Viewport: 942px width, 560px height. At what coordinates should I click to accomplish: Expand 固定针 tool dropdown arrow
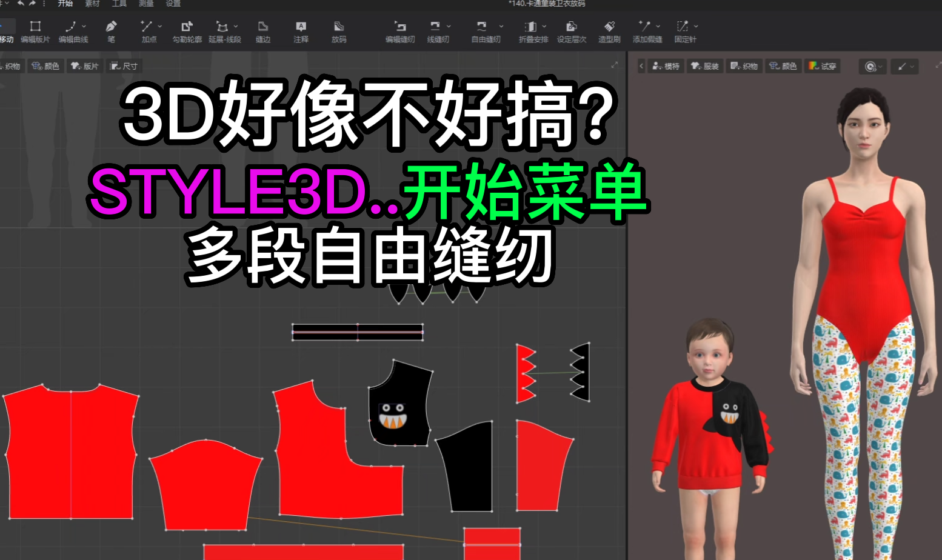pos(696,26)
